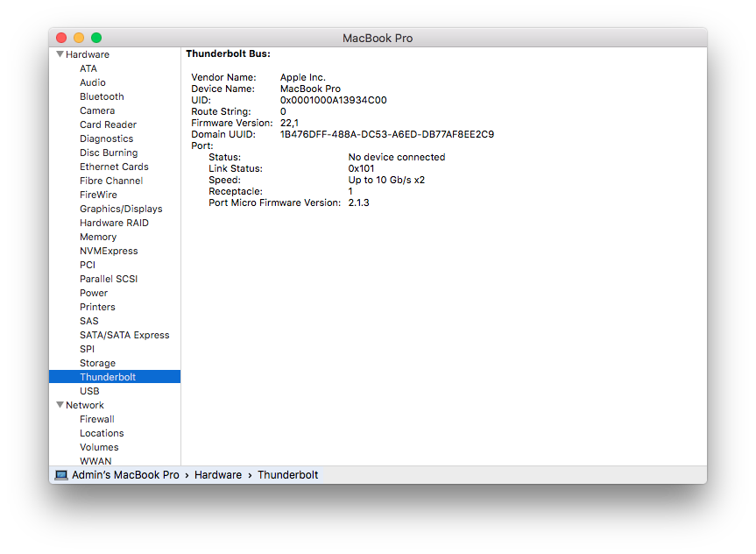Select the highlighted Thunderbolt row
The width and height of the screenshot is (756, 554).
coord(115,376)
